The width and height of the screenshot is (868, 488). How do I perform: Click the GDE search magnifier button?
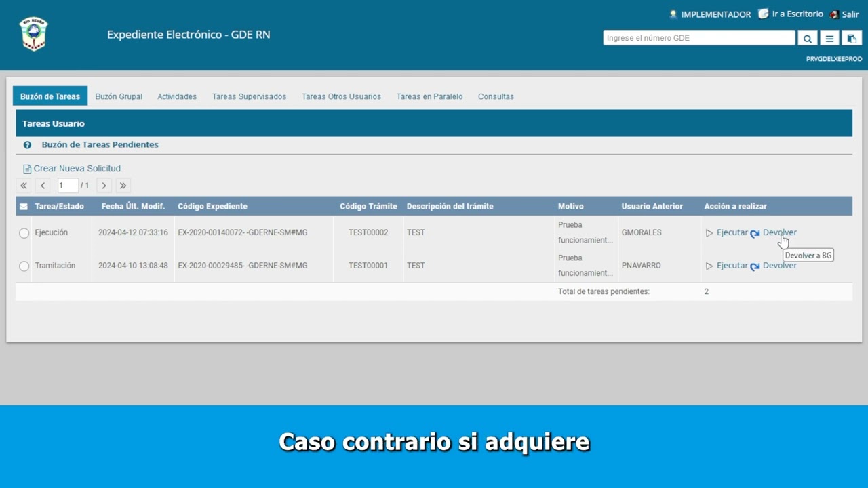[x=808, y=39]
